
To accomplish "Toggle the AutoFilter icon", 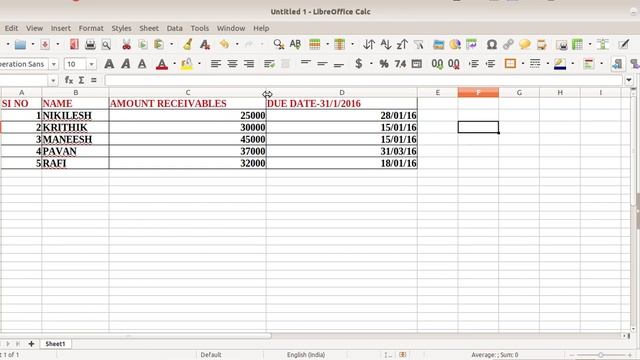I will [x=419, y=44].
